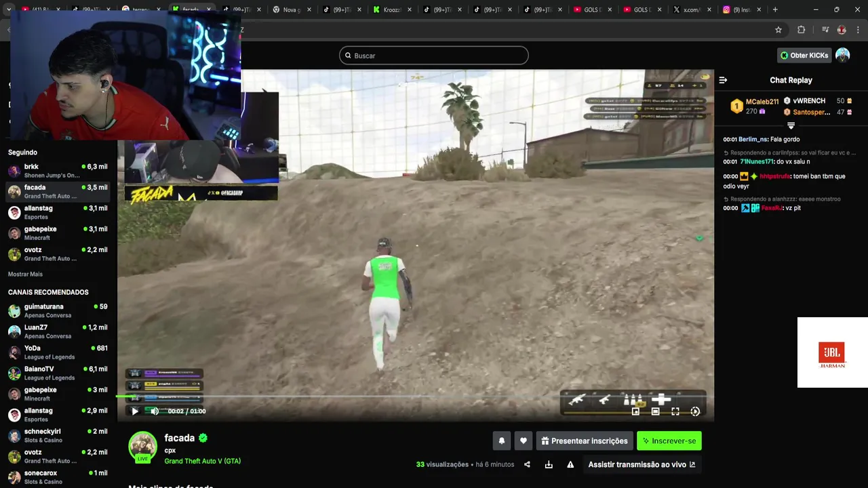Click notification bell for facada
This screenshot has width=868, height=488.
pos(502,441)
